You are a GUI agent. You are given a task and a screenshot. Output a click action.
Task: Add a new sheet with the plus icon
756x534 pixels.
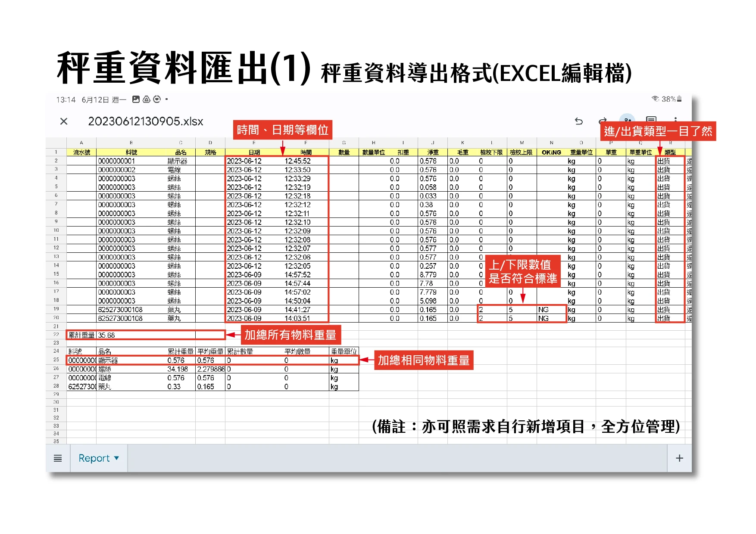point(680,458)
